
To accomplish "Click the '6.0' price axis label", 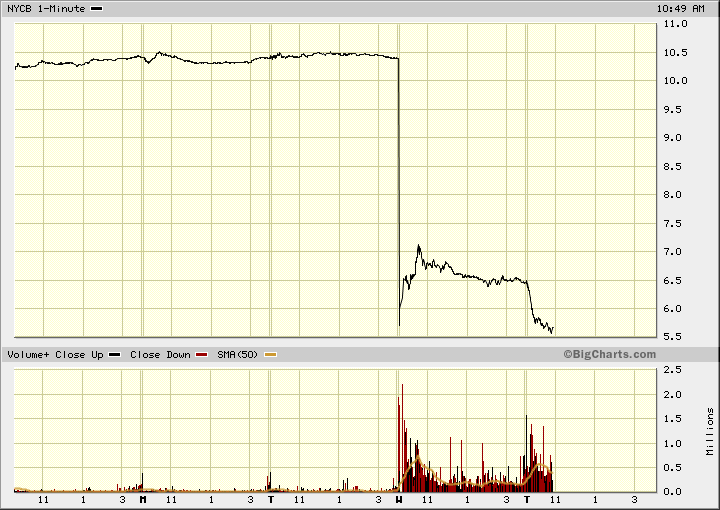I will pos(673,308).
